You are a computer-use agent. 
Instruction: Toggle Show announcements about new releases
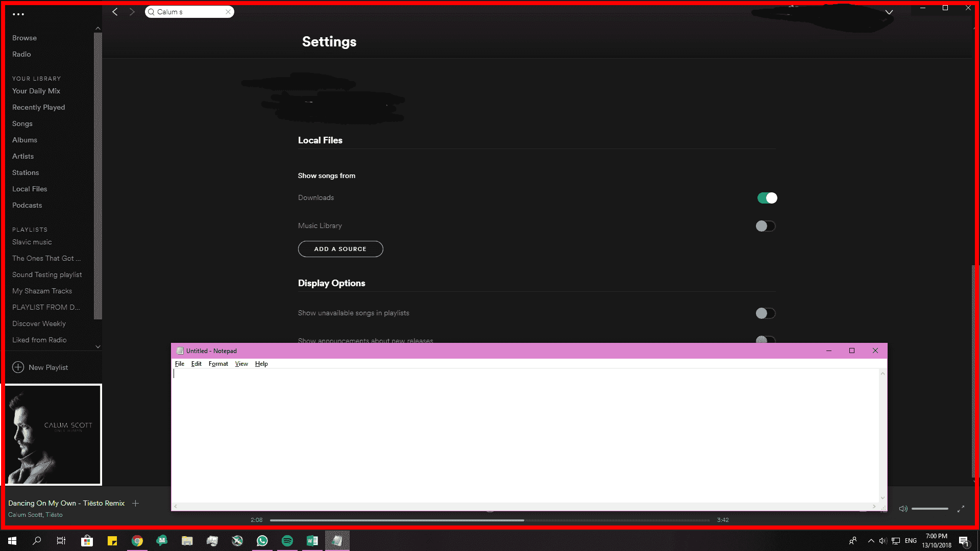[766, 339]
